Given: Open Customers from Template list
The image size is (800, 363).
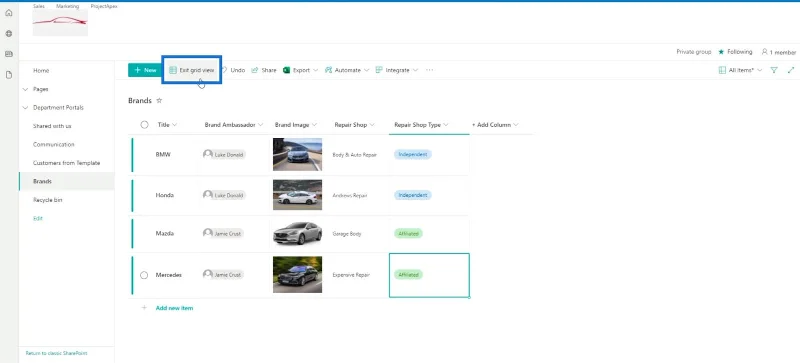Looking at the screenshot, I should 66,163.
